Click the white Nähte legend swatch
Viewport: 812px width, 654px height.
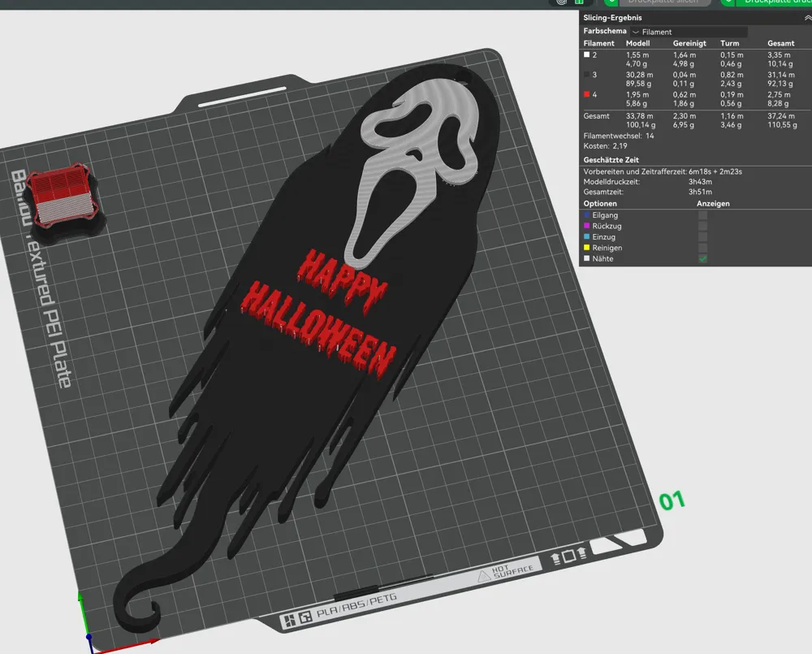point(587,258)
